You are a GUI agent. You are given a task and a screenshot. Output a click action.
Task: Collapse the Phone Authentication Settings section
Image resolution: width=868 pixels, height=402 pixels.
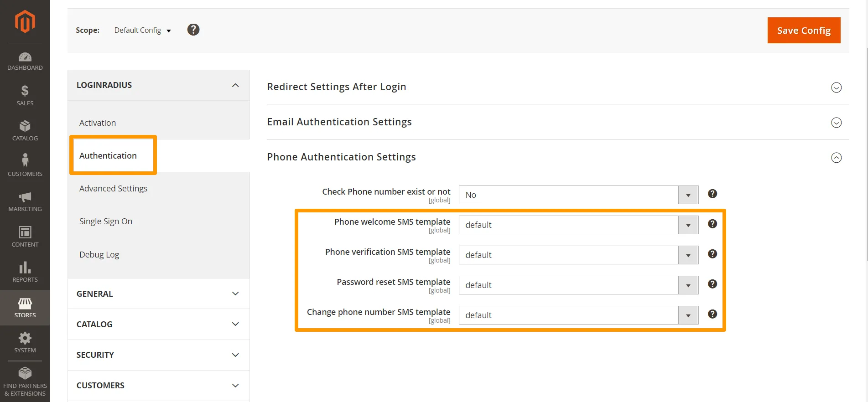click(x=836, y=158)
